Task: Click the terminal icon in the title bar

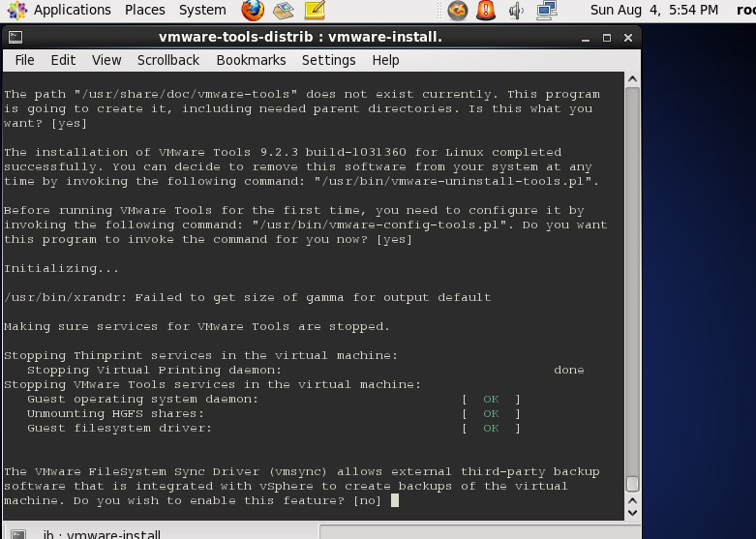Action: pos(15,37)
